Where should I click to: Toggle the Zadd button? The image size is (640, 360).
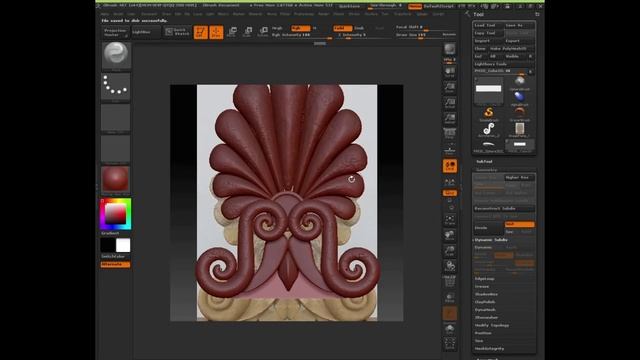pos(342,28)
